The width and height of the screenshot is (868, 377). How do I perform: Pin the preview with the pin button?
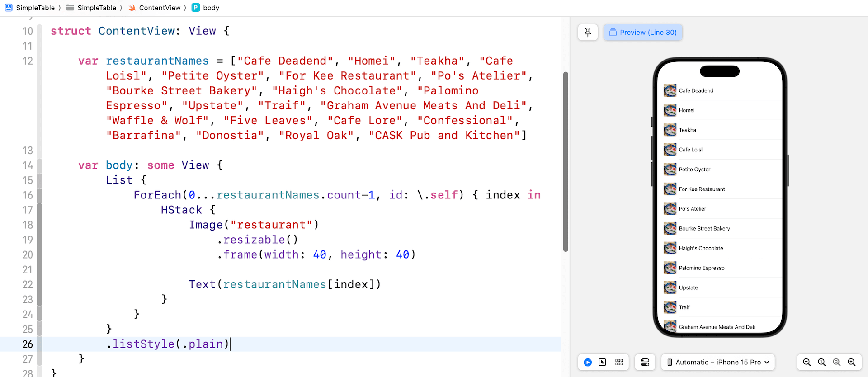pos(588,32)
